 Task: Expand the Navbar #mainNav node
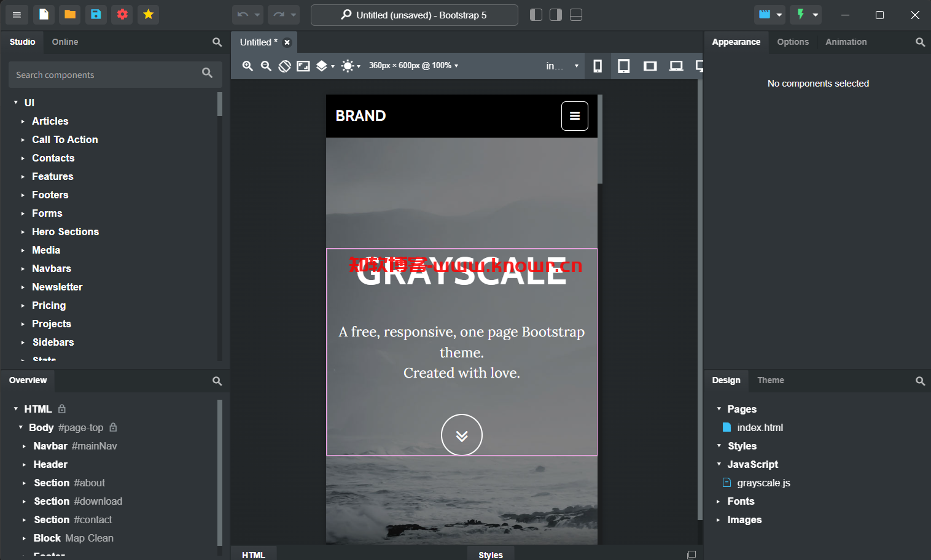tap(24, 446)
